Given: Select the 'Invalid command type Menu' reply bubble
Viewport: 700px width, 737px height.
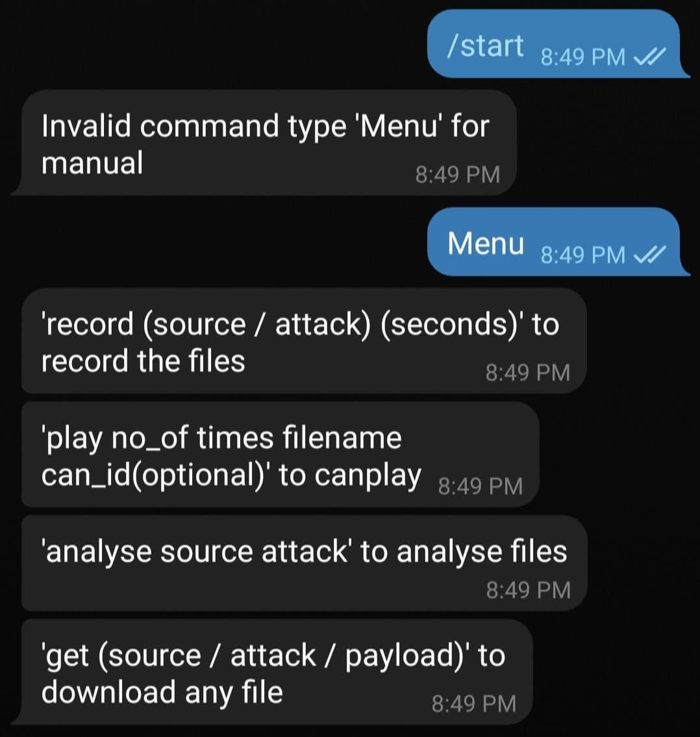Looking at the screenshot, I should pos(264,143).
